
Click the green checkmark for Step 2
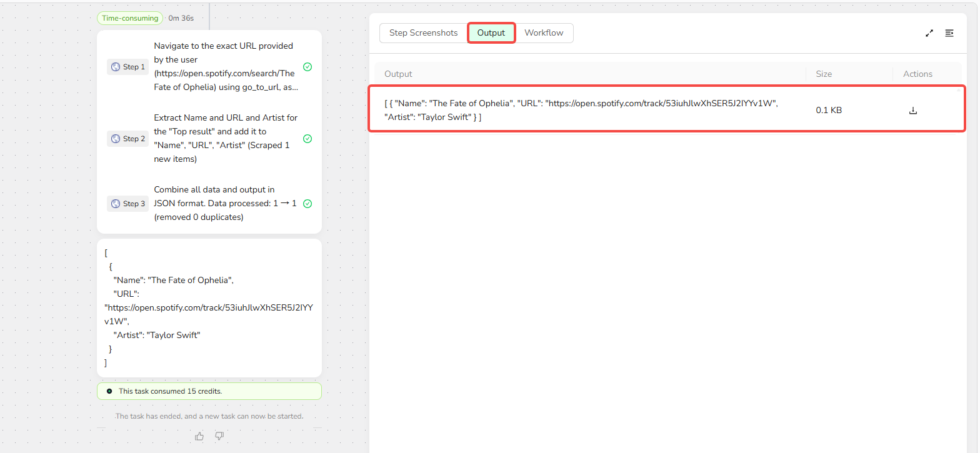[307, 139]
